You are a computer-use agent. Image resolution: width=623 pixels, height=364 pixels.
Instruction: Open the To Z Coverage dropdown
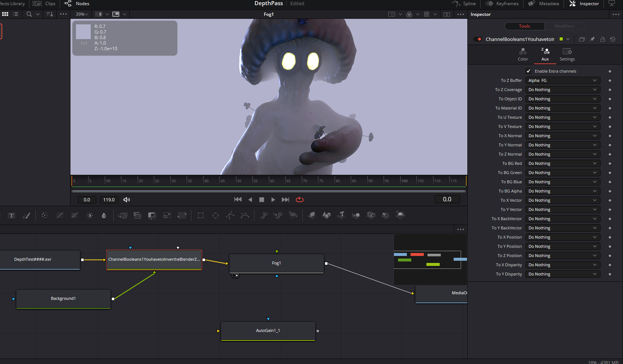pyautogui.click(x=563, y=90)
